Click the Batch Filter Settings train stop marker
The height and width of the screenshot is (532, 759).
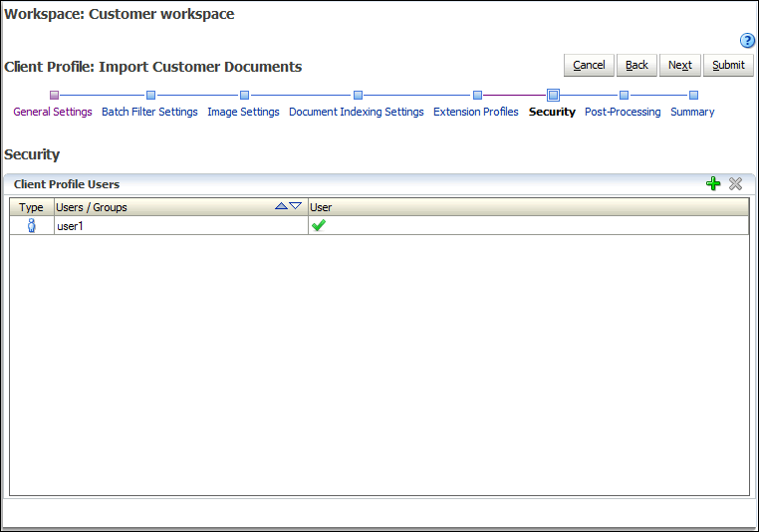coord(150,95)
